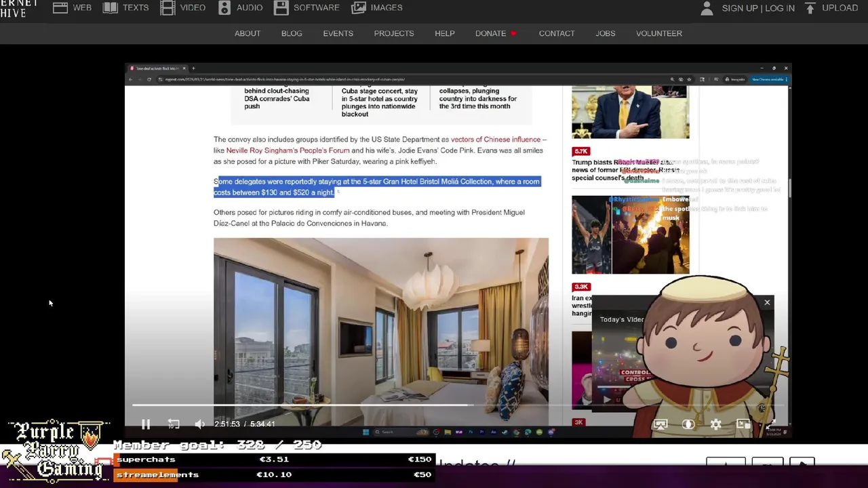Seek on the video progress bar
Screen dimensions: 868x488
click(458, 405)
